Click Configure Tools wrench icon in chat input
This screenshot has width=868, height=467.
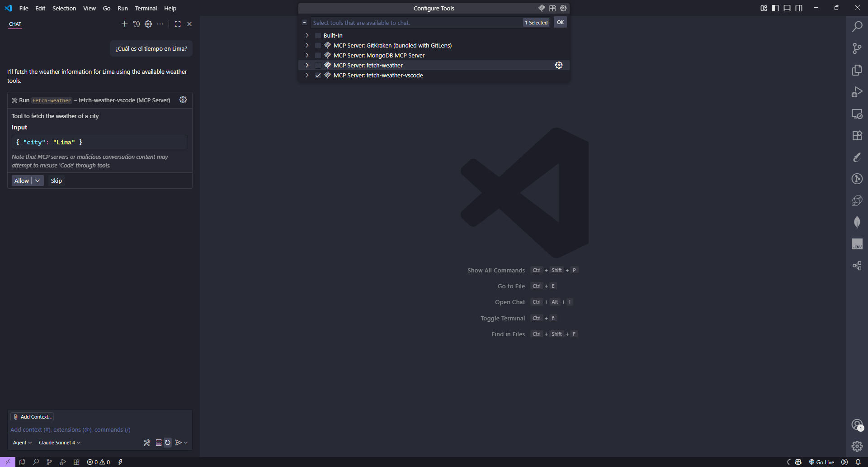click(x=147, y=443)
